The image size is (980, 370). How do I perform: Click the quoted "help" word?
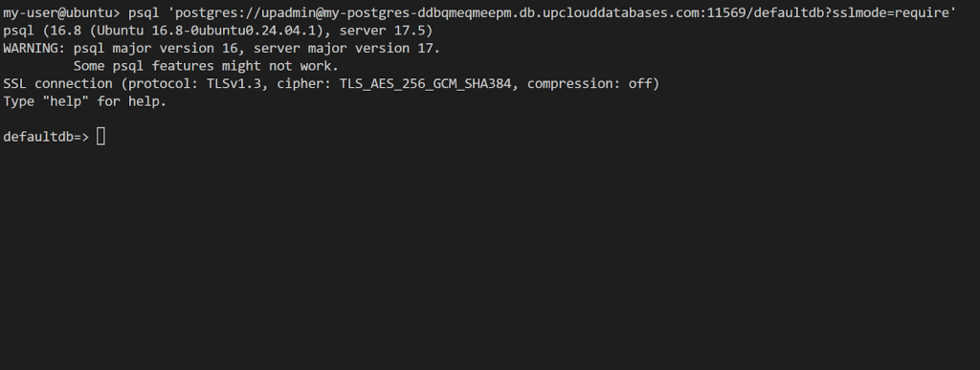pos(66,101)
